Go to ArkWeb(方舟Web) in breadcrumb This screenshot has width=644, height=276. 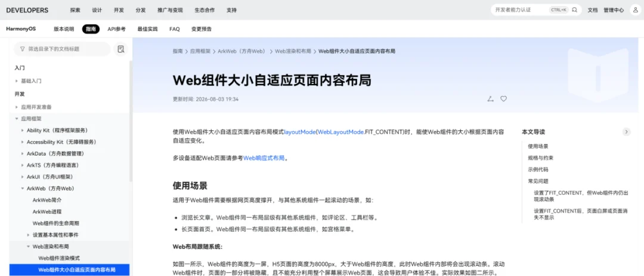click(x=242, y=51)
